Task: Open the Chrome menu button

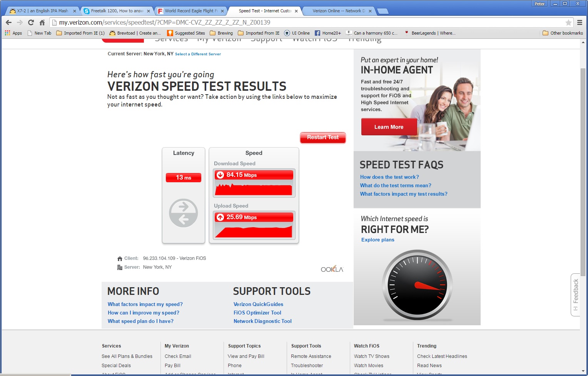Action: (580, 22)
